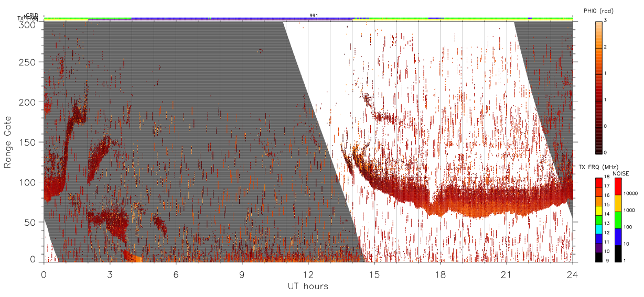Click the 'NOISE' legend title
This screenshot has width=644, height=297.
(621, 173)
